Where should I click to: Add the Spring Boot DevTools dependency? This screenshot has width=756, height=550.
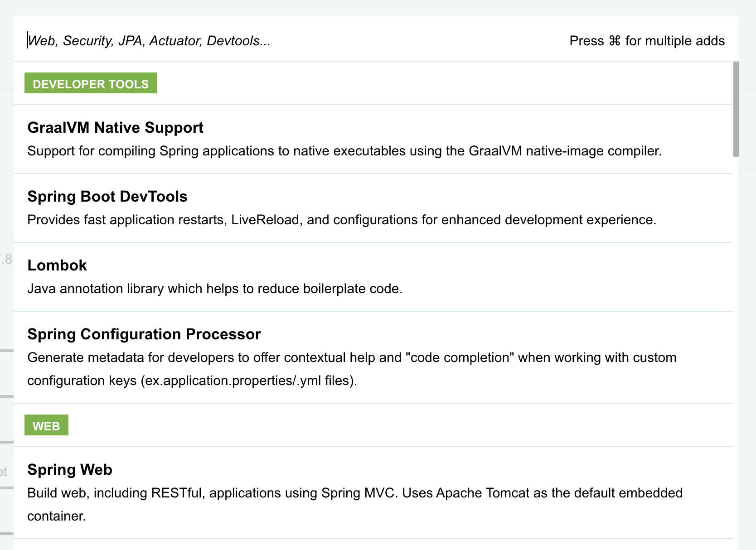coord(107,197)
